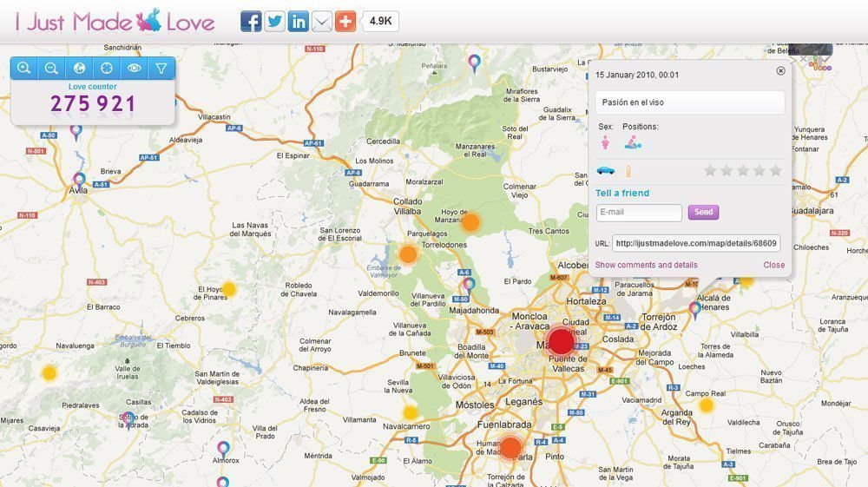
Task: Open the pin marker near Villanueva del Pardillo
Action: [469, 287]
